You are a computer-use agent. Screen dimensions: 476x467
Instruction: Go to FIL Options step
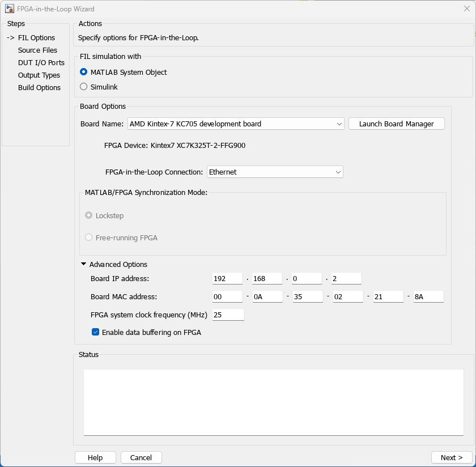click(36, 37)
